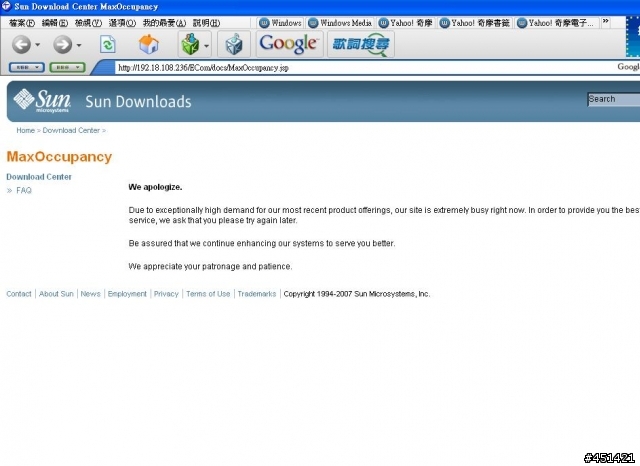
Task: Open the 編輯(E) Edit menu
Action: 55,23
